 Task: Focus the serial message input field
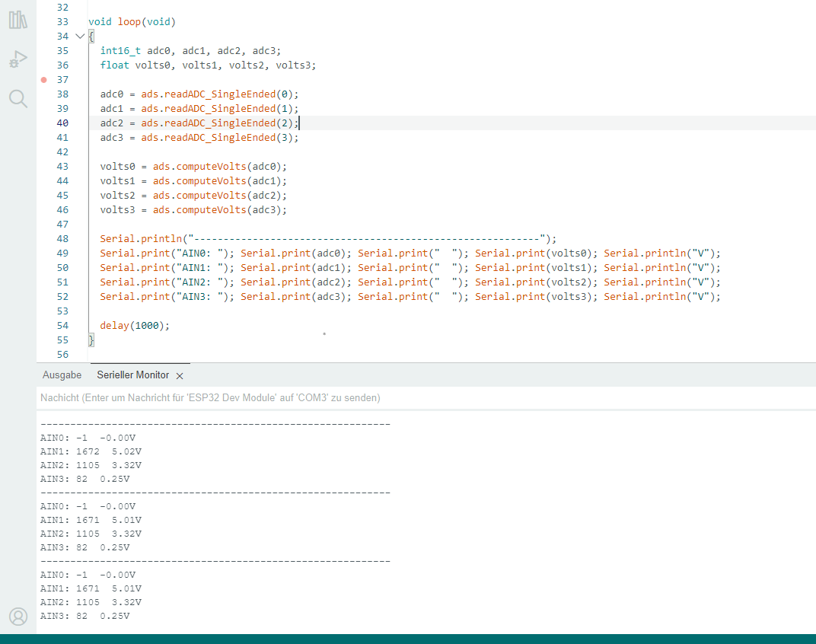coord(426,398)
